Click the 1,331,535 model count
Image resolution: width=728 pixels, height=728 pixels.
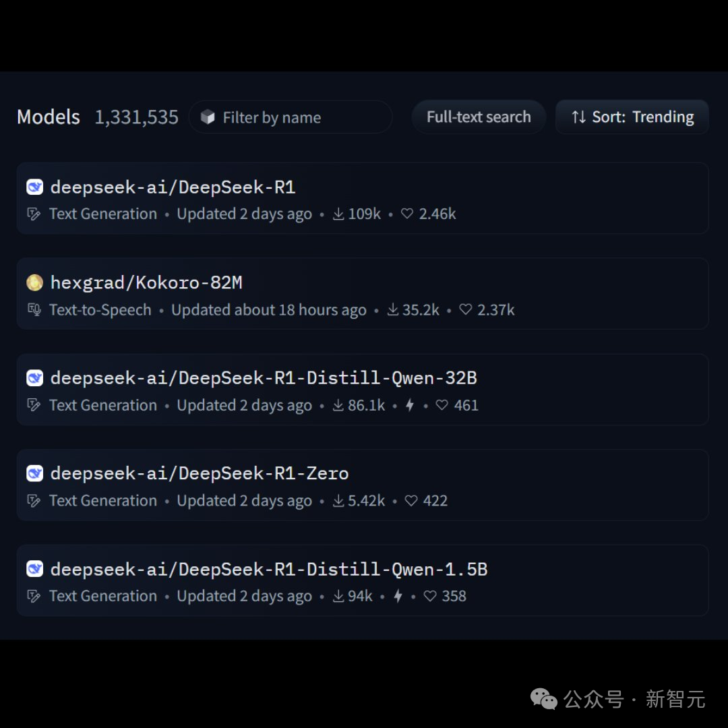(x=136, y=117)
